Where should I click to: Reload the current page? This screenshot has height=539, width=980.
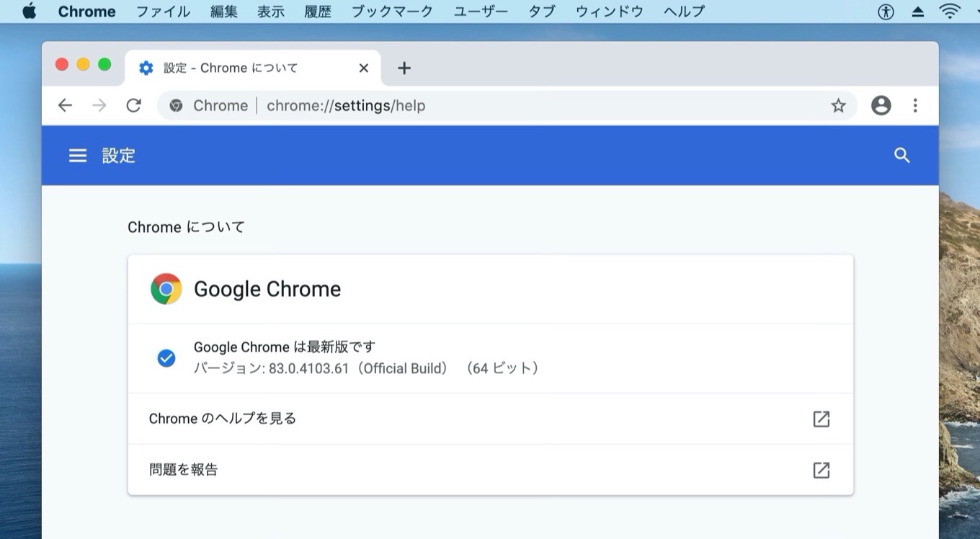pyautogui.click(x=133, y=106)
